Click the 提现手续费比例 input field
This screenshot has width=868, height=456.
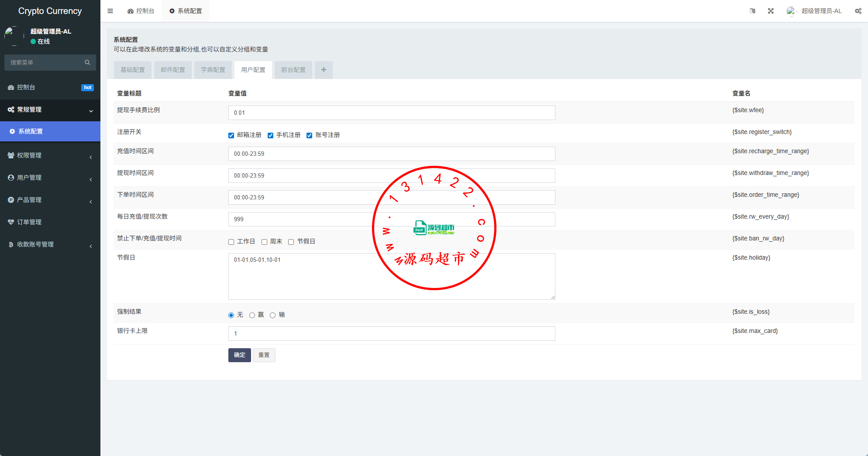tap(392, 113)
